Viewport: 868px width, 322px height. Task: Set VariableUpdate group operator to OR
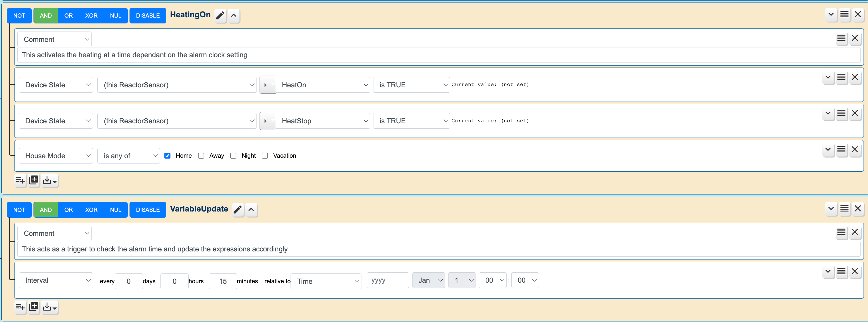tap(68, 210)
